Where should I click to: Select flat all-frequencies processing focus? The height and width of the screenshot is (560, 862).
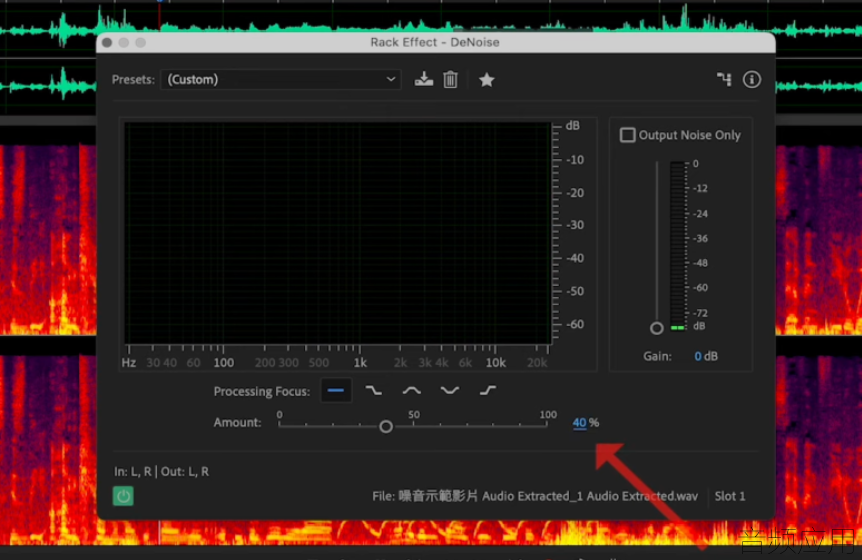click(x=336, y=391)
